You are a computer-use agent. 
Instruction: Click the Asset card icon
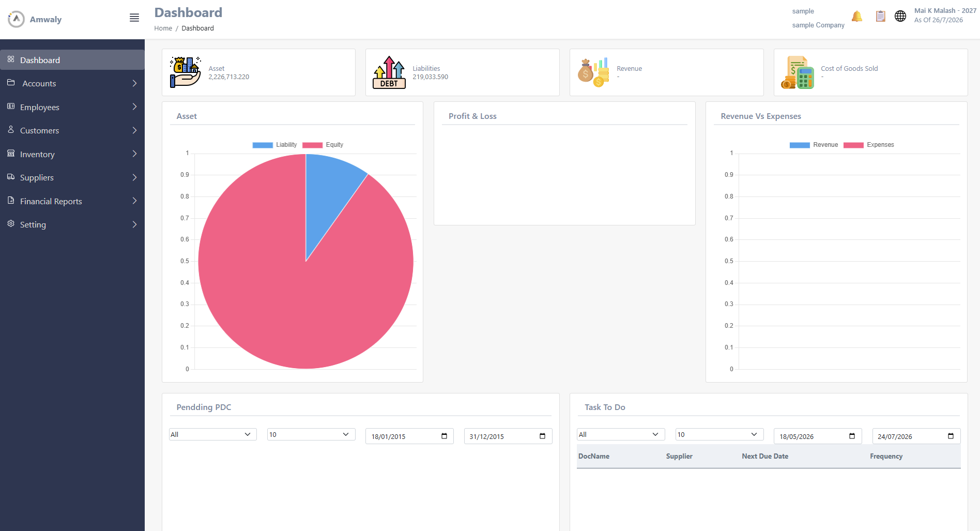click(x=186, y=72)
